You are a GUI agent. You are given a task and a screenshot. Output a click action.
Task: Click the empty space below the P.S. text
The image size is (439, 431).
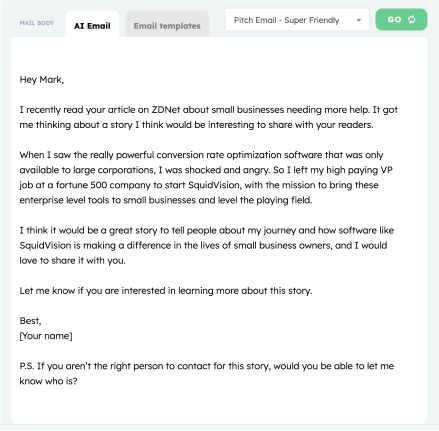(219, 405)
